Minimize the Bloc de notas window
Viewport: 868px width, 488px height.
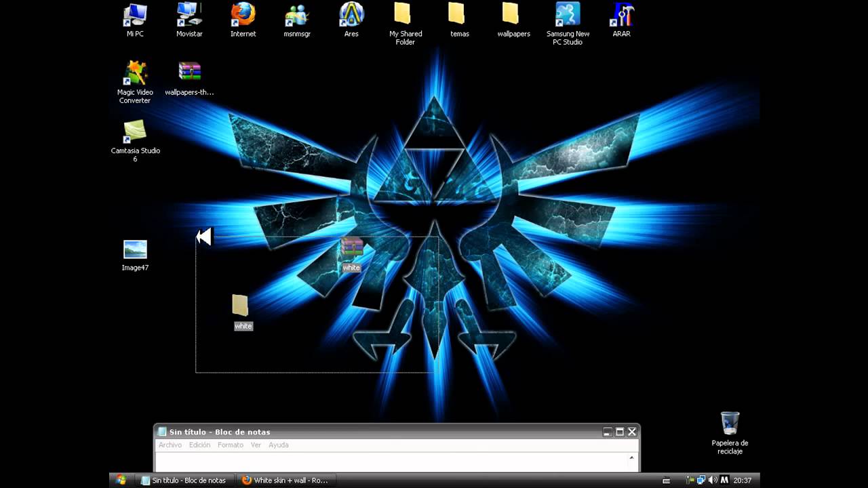[608, 432]
